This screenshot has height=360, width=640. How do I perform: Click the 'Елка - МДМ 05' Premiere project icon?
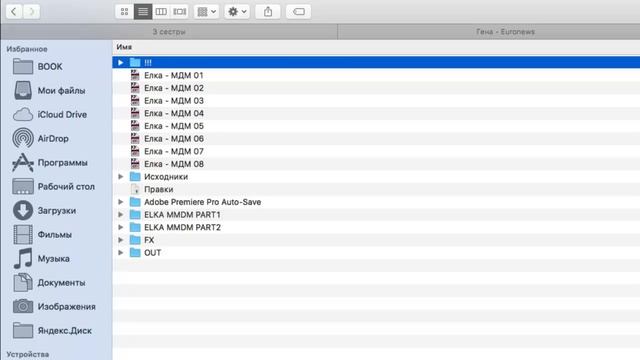pyautogui.click(x=135, y=126)
